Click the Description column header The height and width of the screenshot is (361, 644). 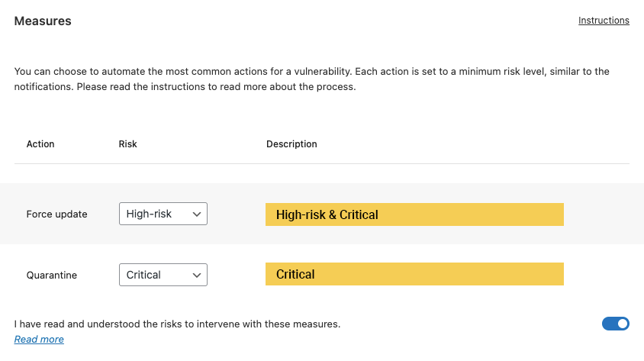pyautogui.click(x=291, y=144)
